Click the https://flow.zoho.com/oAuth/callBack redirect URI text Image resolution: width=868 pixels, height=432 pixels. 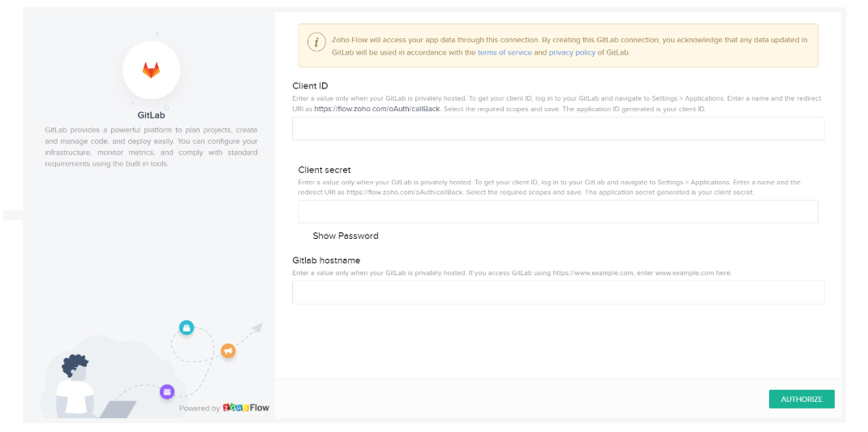point(377,109)
